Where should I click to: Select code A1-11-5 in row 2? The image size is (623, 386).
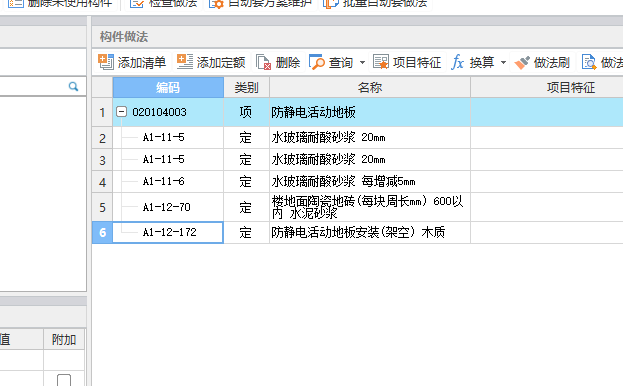[164, 137]
